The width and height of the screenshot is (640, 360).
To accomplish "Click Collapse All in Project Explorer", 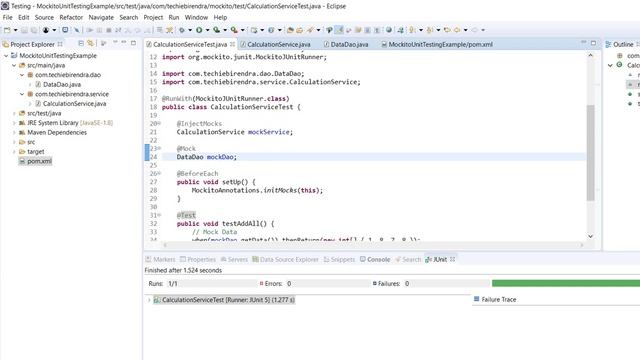I will (x=81, y=43).
